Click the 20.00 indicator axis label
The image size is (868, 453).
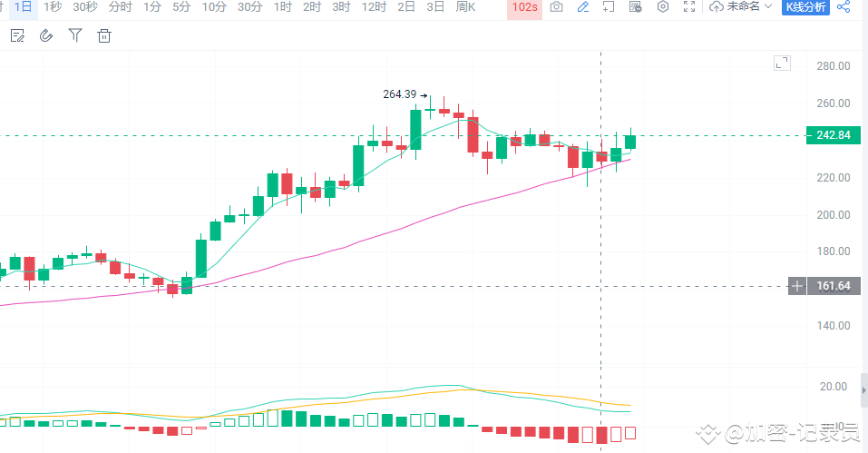coord(834,387)
